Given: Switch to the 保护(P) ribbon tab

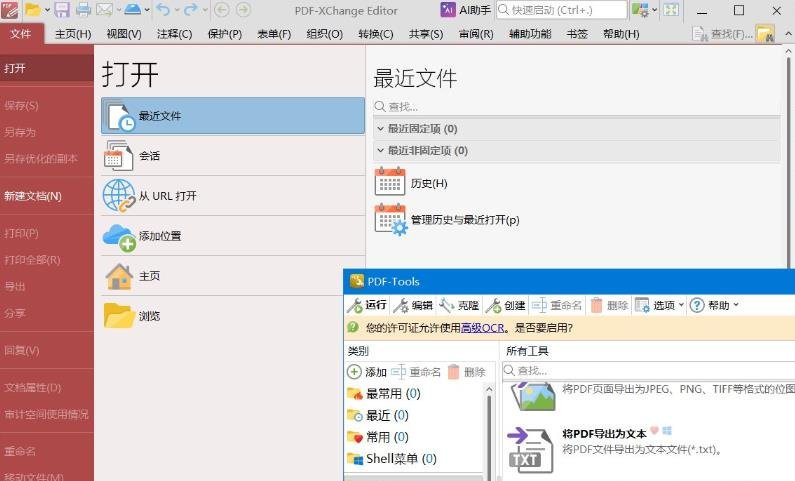Looking at the screenshot, I should (x=225, y=34).
